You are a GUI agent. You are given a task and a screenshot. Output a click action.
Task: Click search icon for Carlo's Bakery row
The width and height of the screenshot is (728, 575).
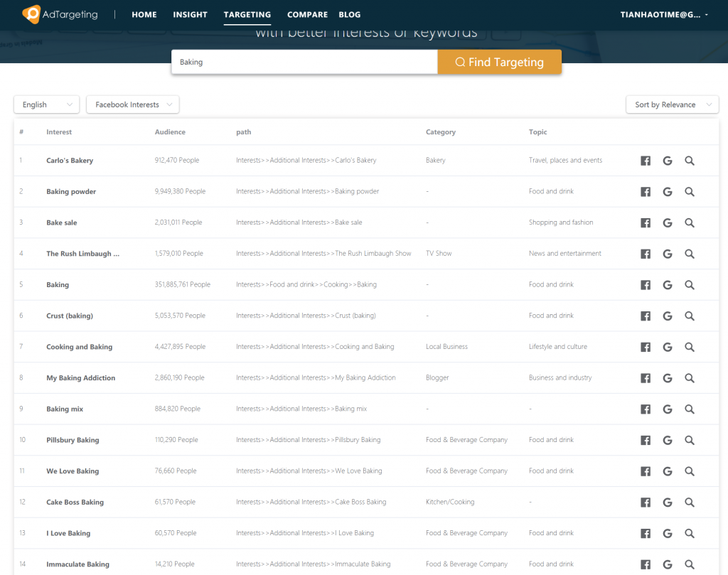690,161
